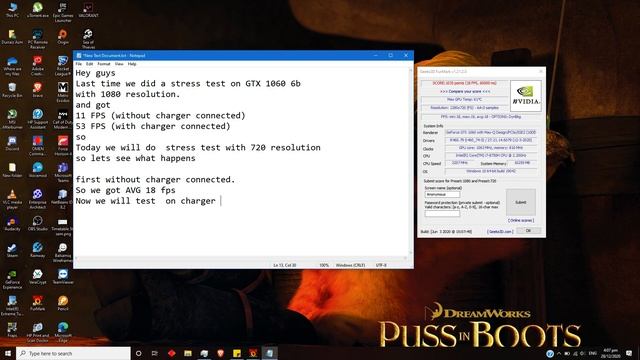Viewport: 640px width, 360px height.
Task: Click the Windows Start button
Action: pyautogui.click(x=8, y=353)
